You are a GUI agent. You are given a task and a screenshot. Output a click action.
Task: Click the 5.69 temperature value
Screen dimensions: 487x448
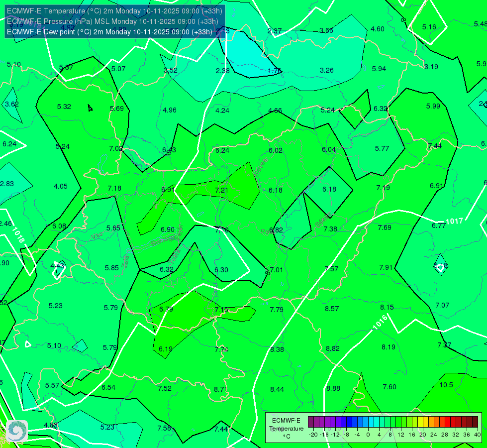[117, 109]
